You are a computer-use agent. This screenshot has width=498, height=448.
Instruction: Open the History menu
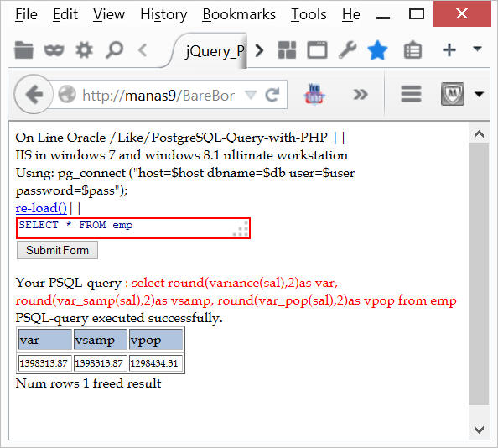(x=163, y=14)
